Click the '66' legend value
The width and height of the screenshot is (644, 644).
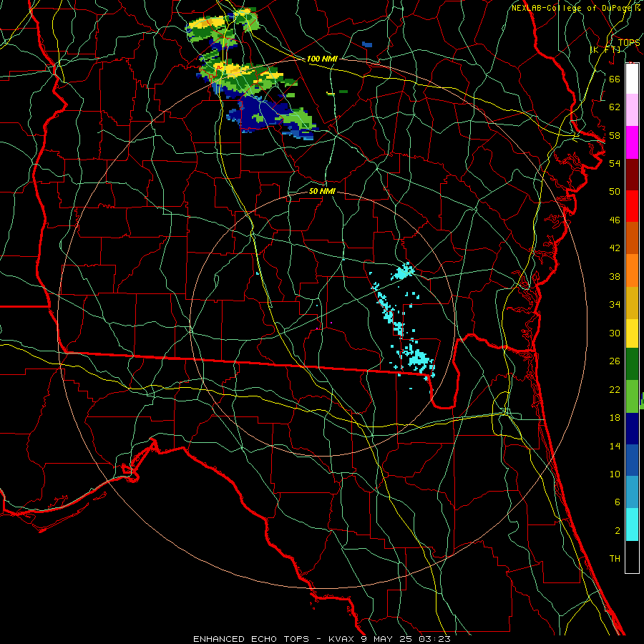(615, 79)
